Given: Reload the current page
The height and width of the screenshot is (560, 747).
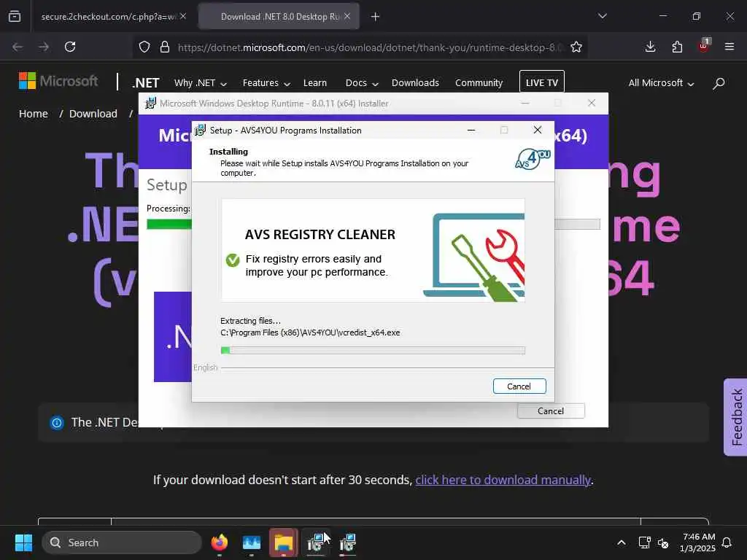Looking at the screenshot, I should pos(70,47).
